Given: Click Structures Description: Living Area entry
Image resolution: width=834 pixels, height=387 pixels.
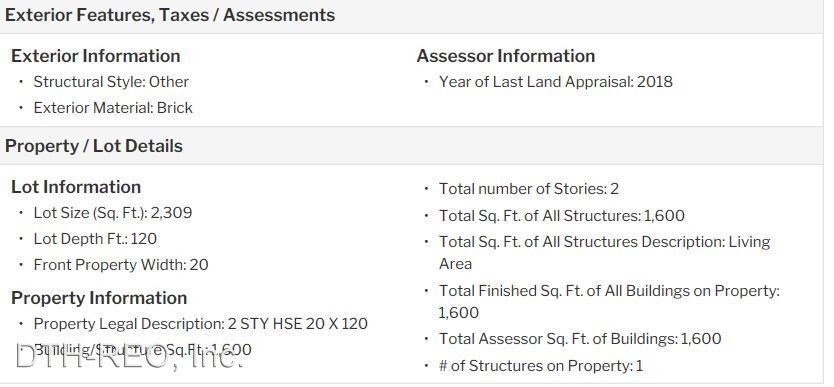Looking at the screenshot, I should pos(605,253).
